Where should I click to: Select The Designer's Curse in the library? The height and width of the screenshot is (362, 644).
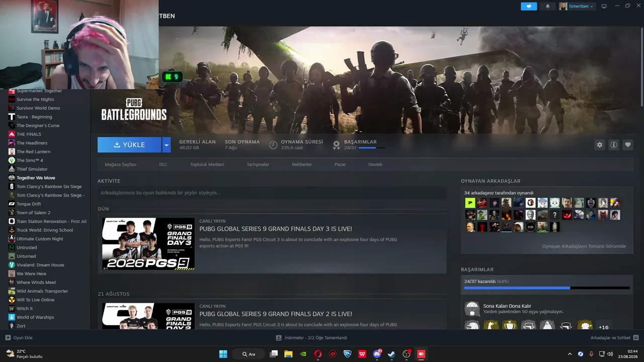click(x=38, y=126)
